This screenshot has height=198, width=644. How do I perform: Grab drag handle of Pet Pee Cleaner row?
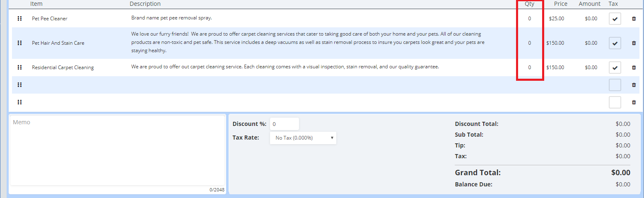19,19
